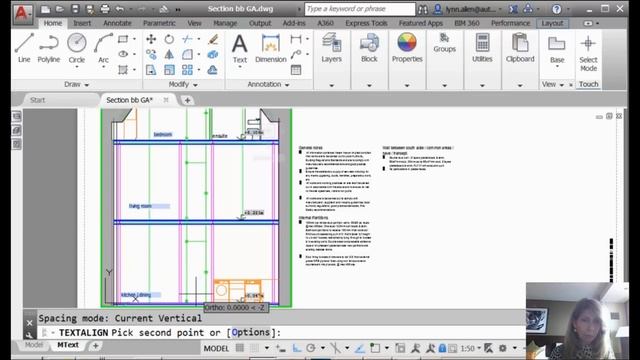Open the Clipboard panel button

click(520, 48)
